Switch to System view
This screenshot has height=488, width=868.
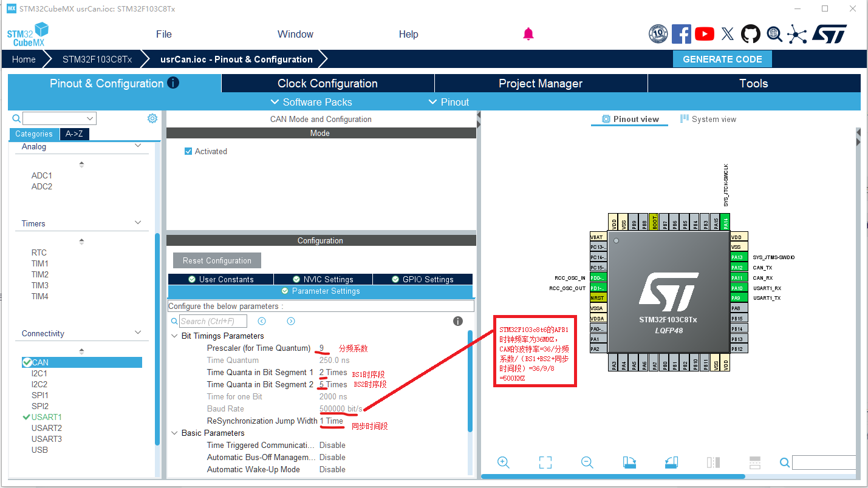708,119
